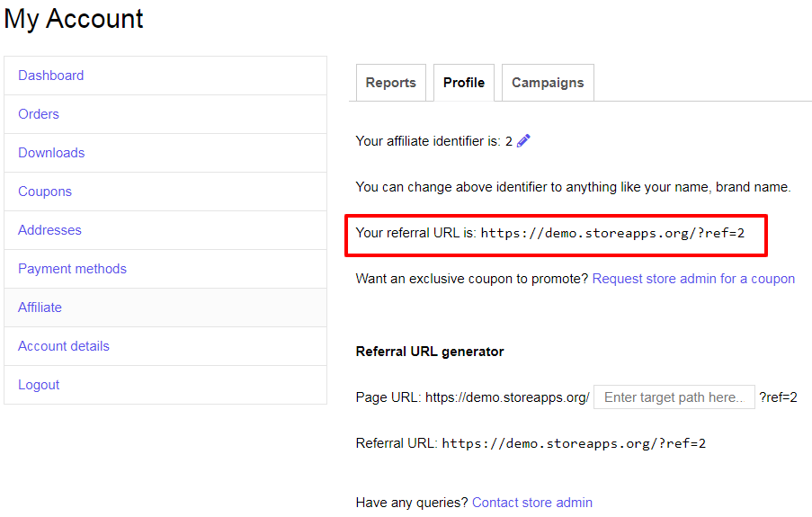Click Contact store admin link

tap(532, 503)
